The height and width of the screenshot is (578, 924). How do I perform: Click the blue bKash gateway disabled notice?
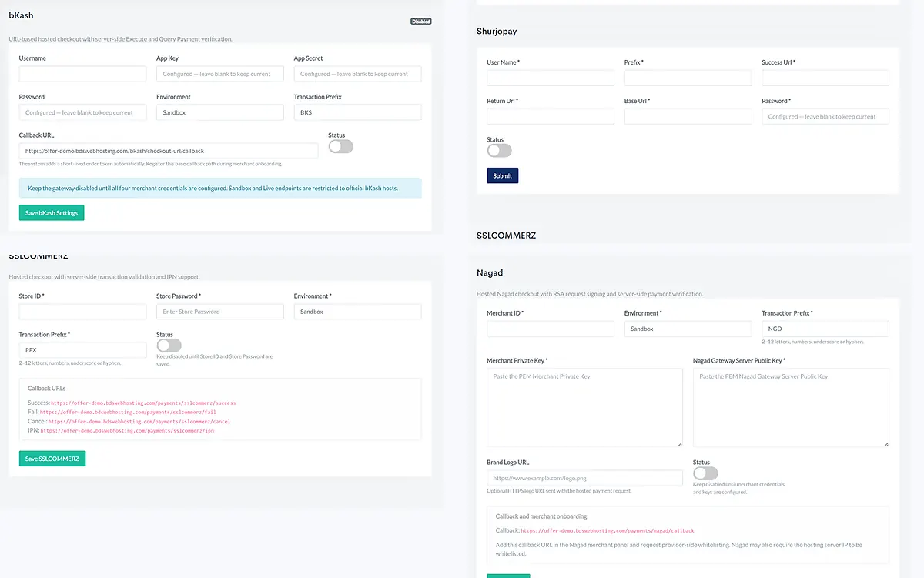(220, 188)
